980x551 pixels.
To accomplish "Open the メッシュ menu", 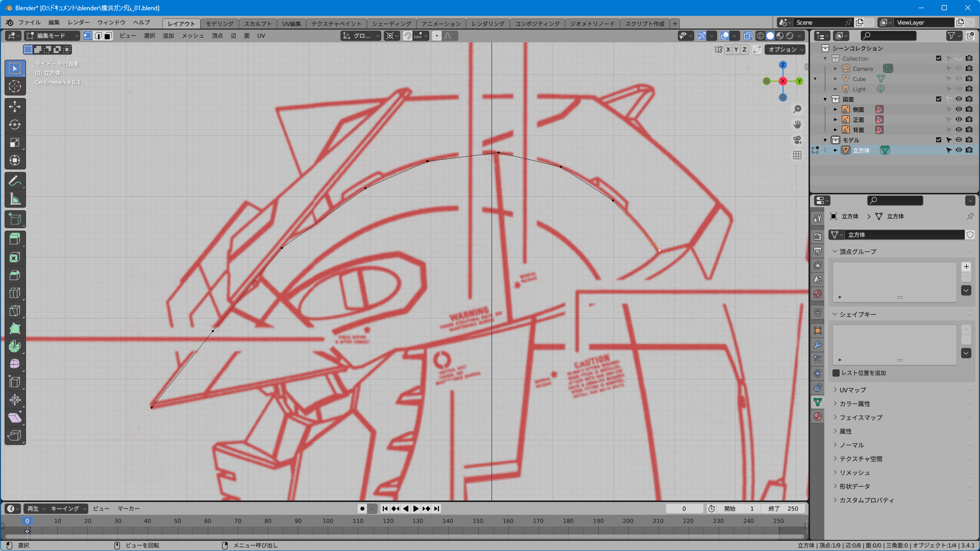I will pyautogui.click(x=192, y=36).
